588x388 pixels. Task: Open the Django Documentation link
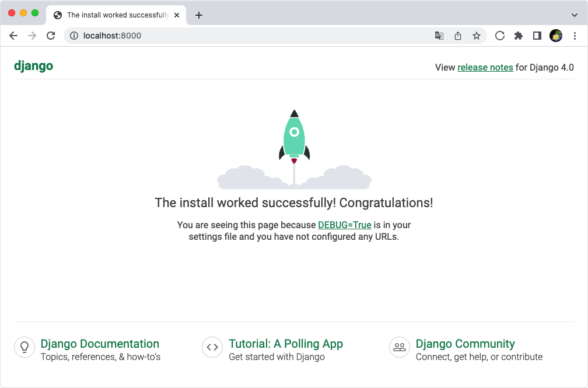pyautogui.click(x=100, y=344)
